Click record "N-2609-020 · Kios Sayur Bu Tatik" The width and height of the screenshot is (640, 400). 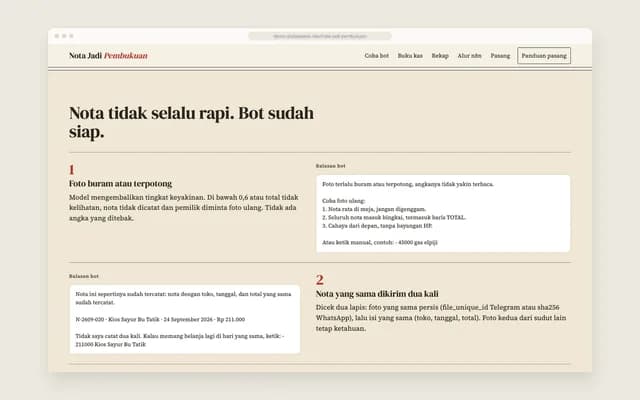160,320
